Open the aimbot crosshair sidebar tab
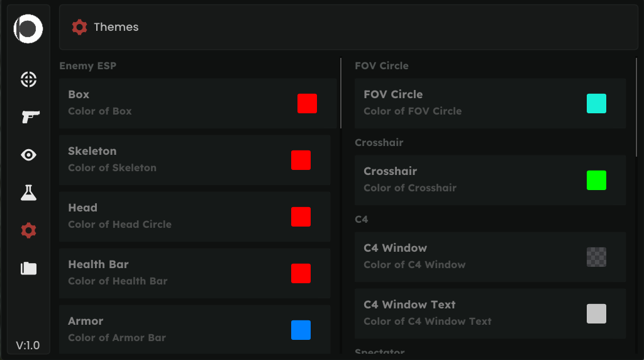Viewport: 644px width, 360px height. (x=28, y=80)
